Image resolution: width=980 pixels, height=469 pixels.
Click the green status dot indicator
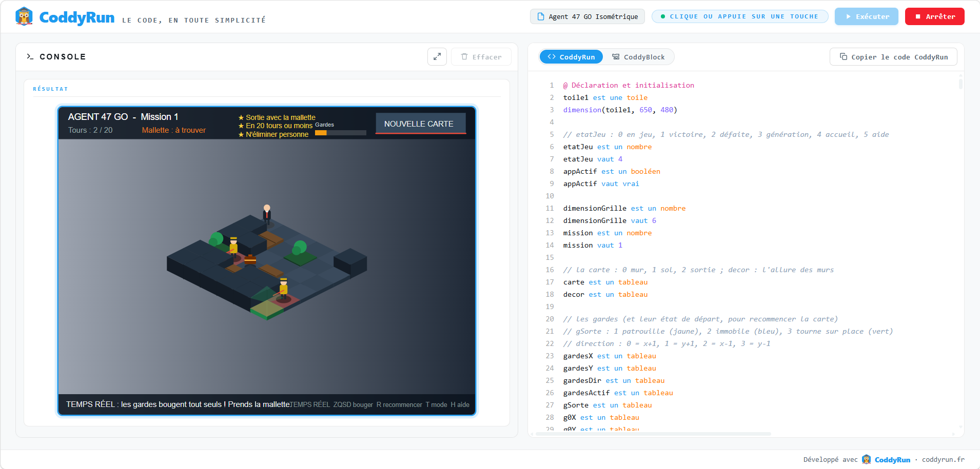[663, 16]
